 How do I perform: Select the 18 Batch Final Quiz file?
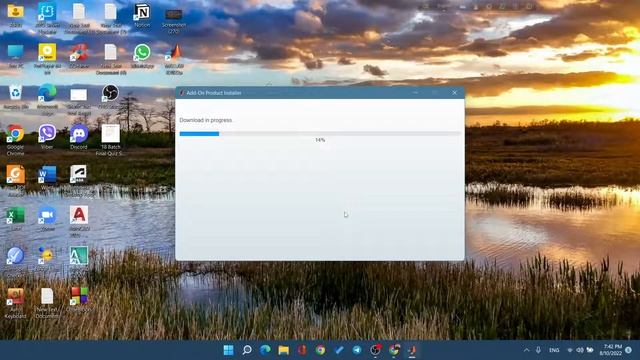pos(110,140)
